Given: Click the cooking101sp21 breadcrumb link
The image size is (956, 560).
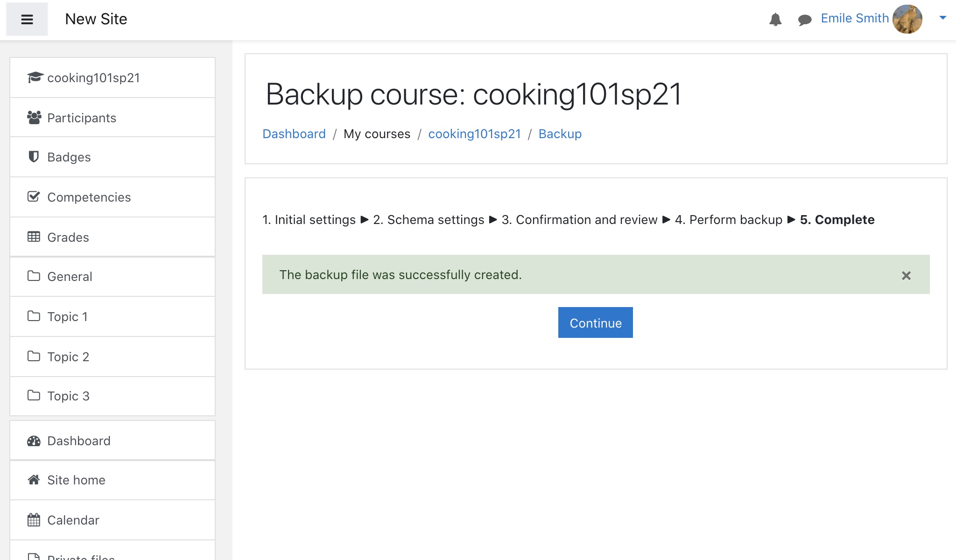Looking at the screenshot, I should pos(473,133).
